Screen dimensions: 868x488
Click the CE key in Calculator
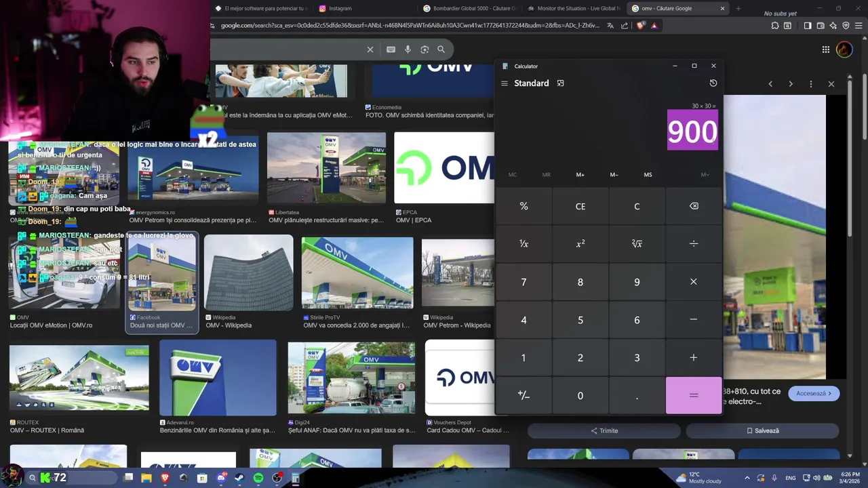coord(580,206)
